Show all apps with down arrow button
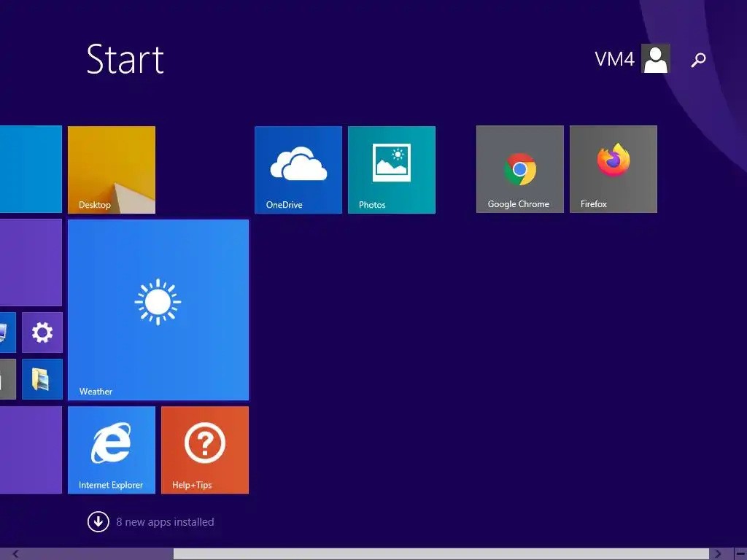 click(x=98, y=522)
